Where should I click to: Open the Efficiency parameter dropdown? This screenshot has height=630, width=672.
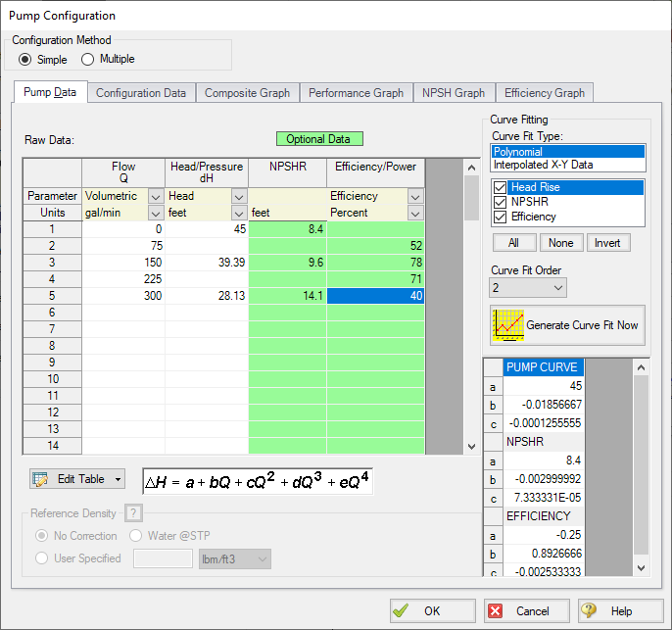click(x=415, y=197)
